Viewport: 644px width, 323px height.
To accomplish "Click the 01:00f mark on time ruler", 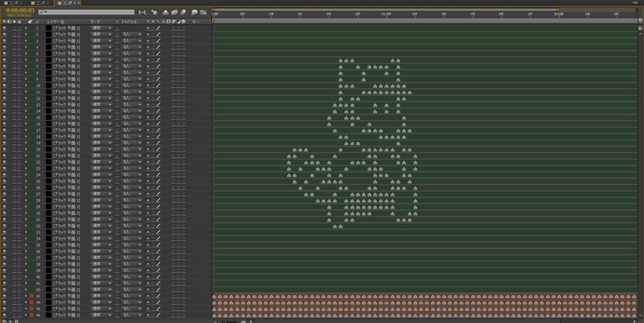I will (x=386, y=14).
